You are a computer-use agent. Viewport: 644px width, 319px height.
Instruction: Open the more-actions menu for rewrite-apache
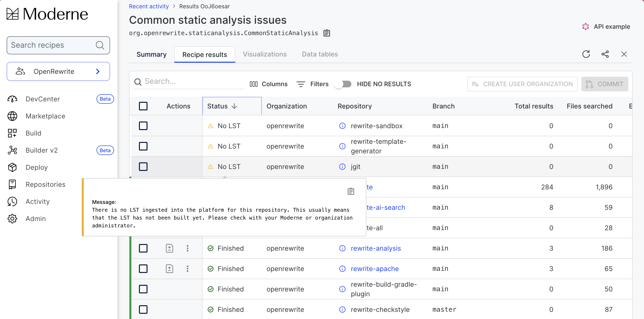pos(188,269)
